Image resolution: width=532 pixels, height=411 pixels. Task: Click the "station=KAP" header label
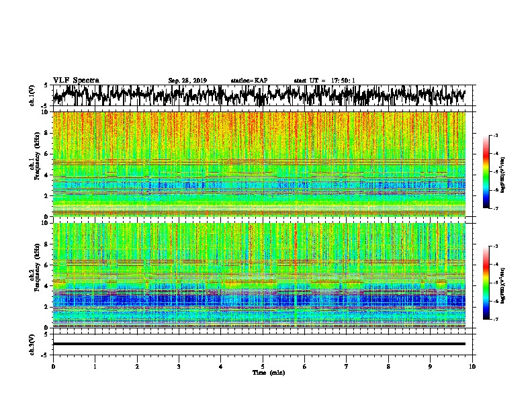click(249, 81)
